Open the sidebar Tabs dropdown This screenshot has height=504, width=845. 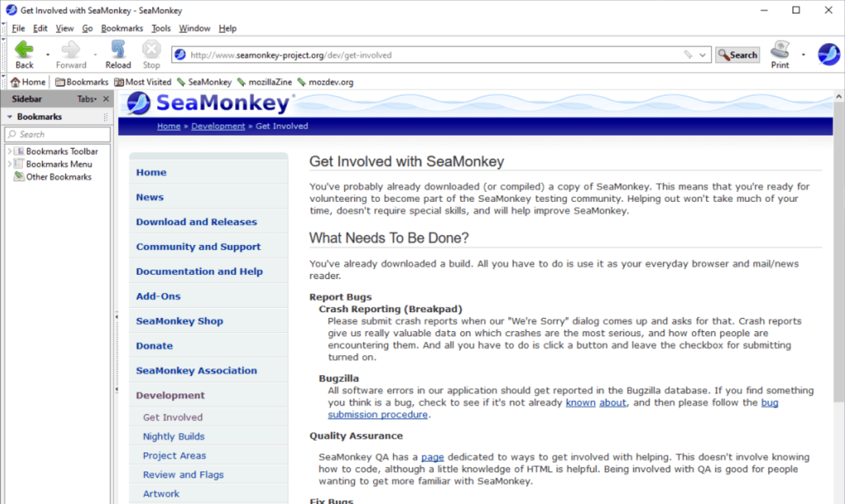click(86, 99)
